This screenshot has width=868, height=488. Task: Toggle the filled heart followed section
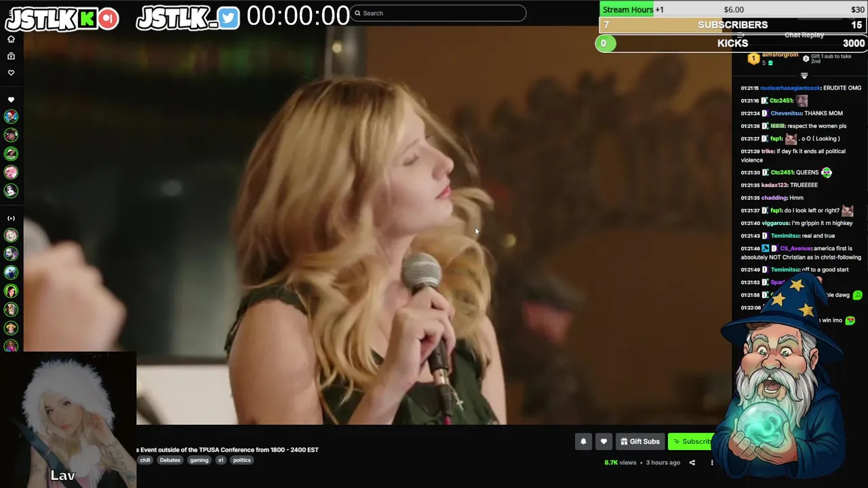point(11,100)
